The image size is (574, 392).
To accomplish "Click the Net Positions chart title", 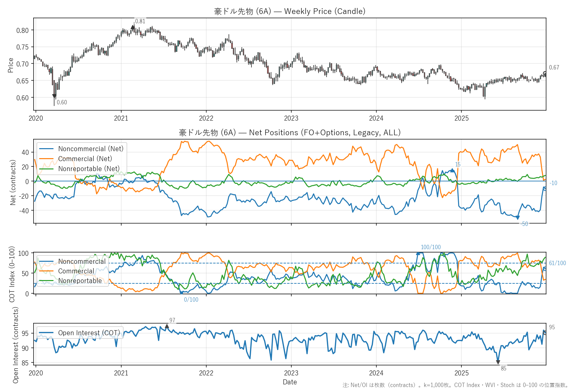I will click(x=290, y=133).
